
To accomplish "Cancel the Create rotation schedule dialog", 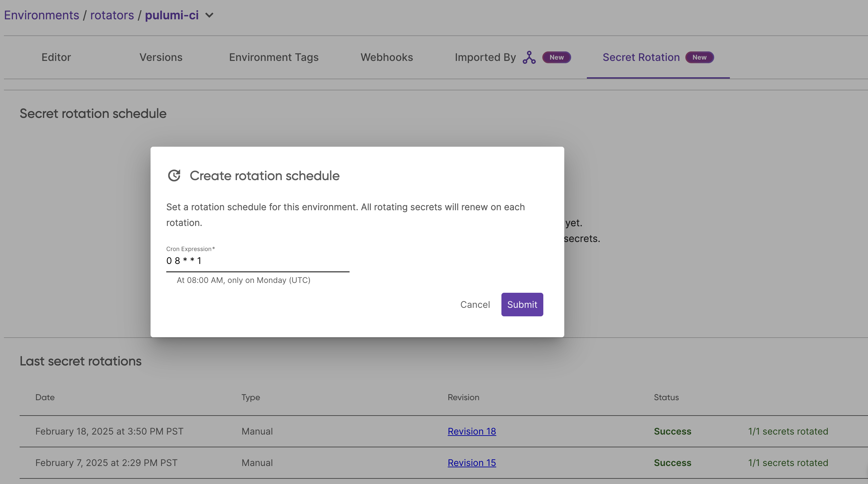I will pyautogui.click(x=475, y=304).
